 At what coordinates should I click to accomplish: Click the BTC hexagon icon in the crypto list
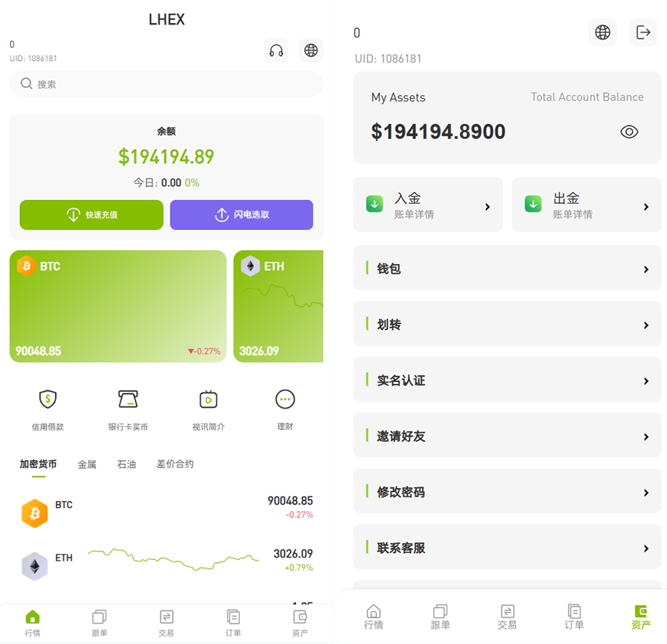(x=34, y=513)
